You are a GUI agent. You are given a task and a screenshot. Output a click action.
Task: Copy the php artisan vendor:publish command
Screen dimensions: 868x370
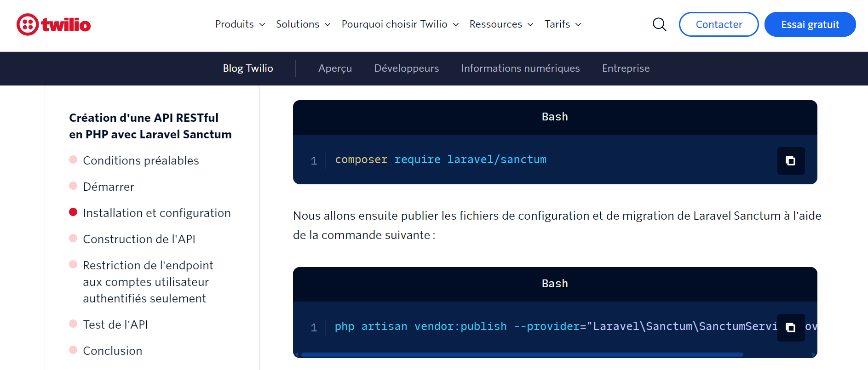[x=790, y=328]
